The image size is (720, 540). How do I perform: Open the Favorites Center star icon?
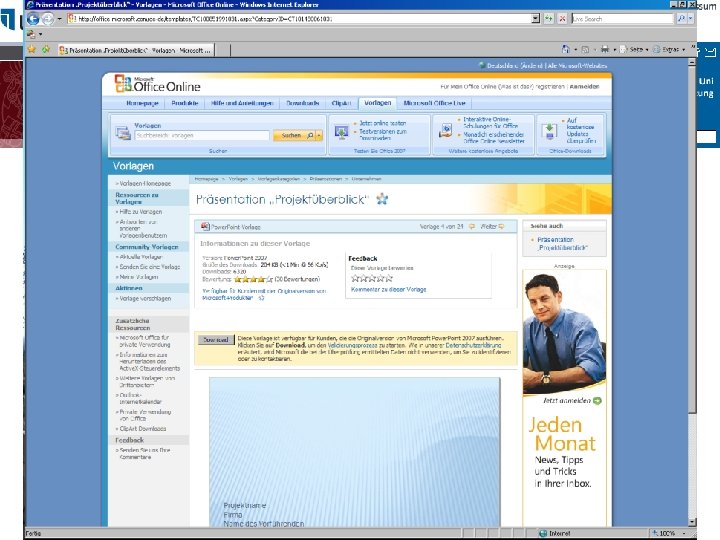point(31,50)
